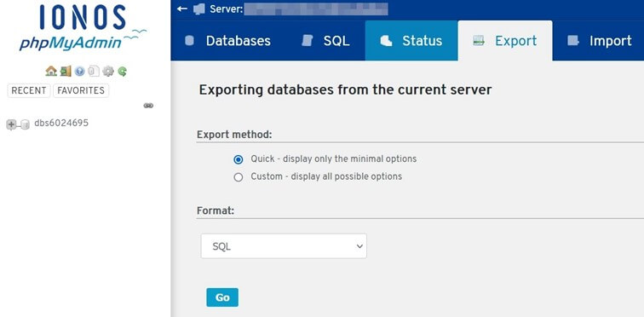Click the RECENT button
Image resolution: width=644 pixels, height=317 pixels.
tap(29, 90)
